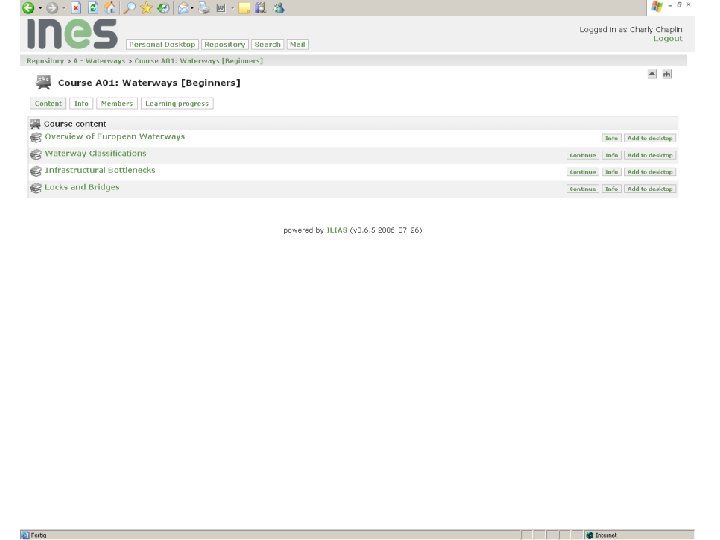The width and height of the screenshot is (720, 540).
Task: Click the Course content header icon
Action: [35, 124]
